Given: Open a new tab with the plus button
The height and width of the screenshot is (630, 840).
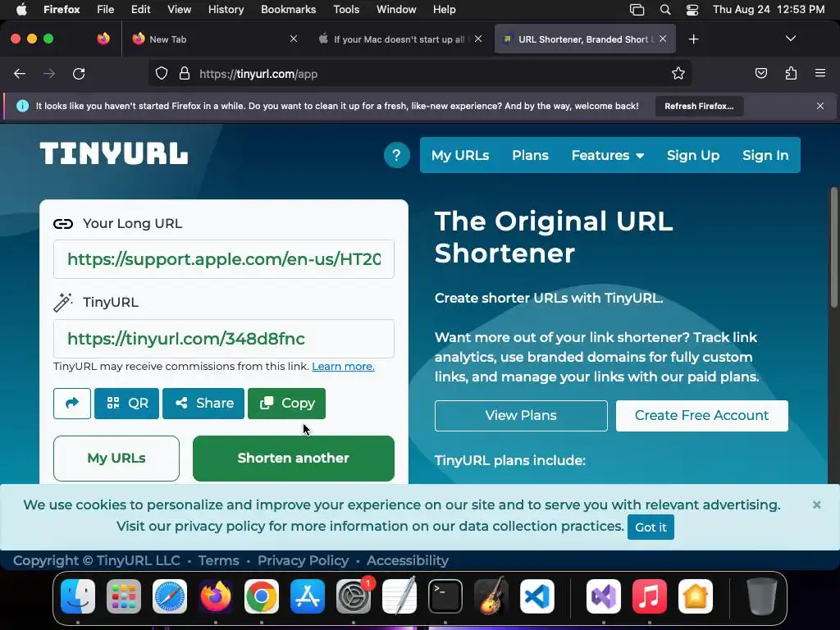Looking at the screenshot, I should [694, 39].
